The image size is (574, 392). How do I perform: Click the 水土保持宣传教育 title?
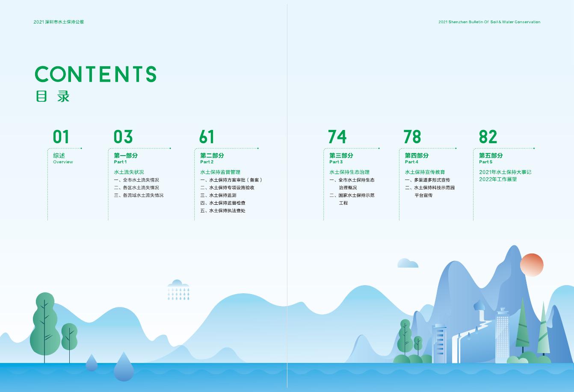click(x=425, y=172)
